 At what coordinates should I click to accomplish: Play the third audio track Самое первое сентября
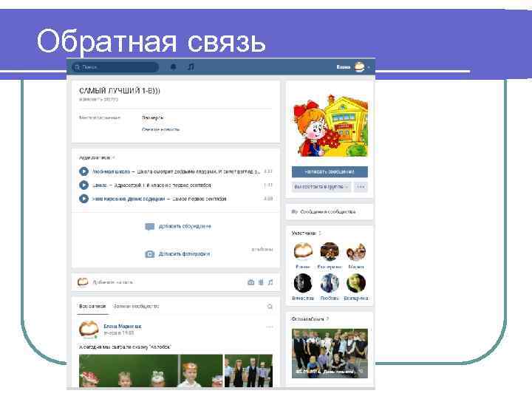pyautogui.click(x=83, y=199)
